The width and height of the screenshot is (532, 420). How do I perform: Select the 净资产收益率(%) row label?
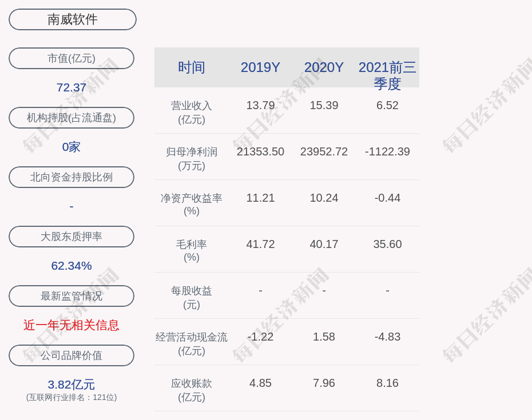click(x=192, y=205)
